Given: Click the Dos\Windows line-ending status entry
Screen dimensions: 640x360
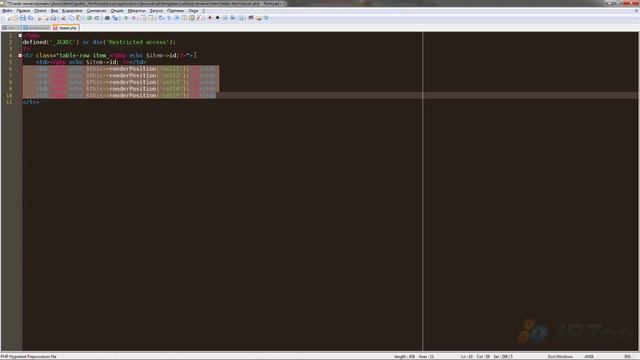Looking at the screenshot, I should coord(560,357).
